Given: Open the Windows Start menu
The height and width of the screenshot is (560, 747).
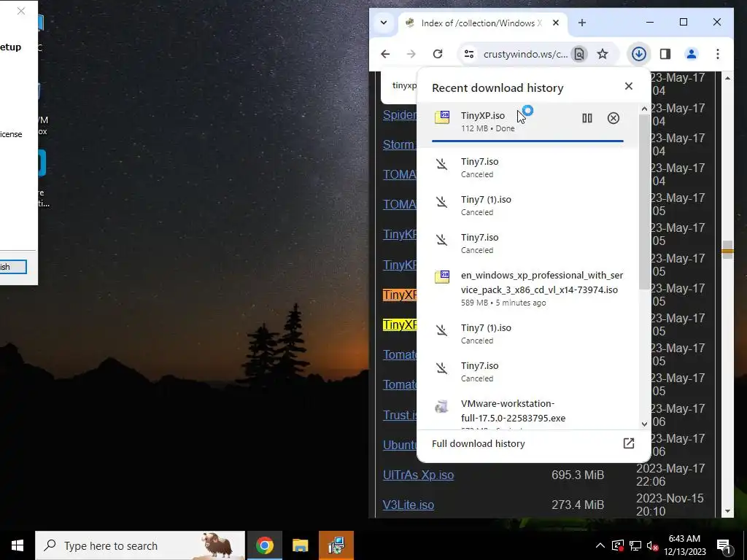Looking at the screenshot, I should coord(18,545).
